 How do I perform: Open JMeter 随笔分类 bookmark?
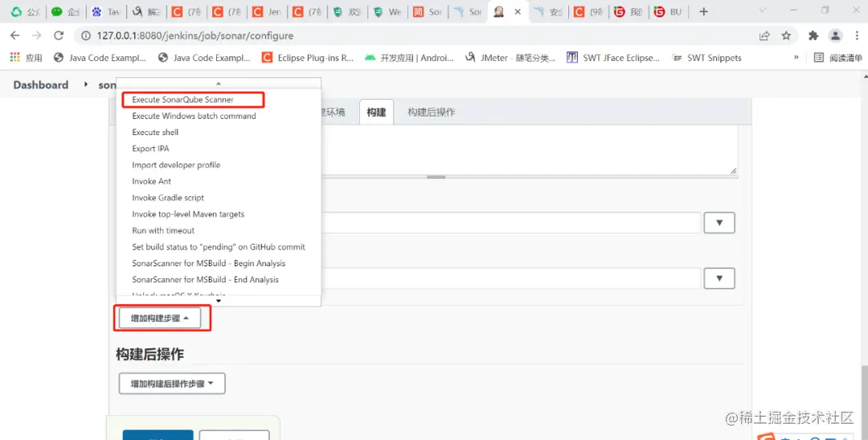[510, 58]
